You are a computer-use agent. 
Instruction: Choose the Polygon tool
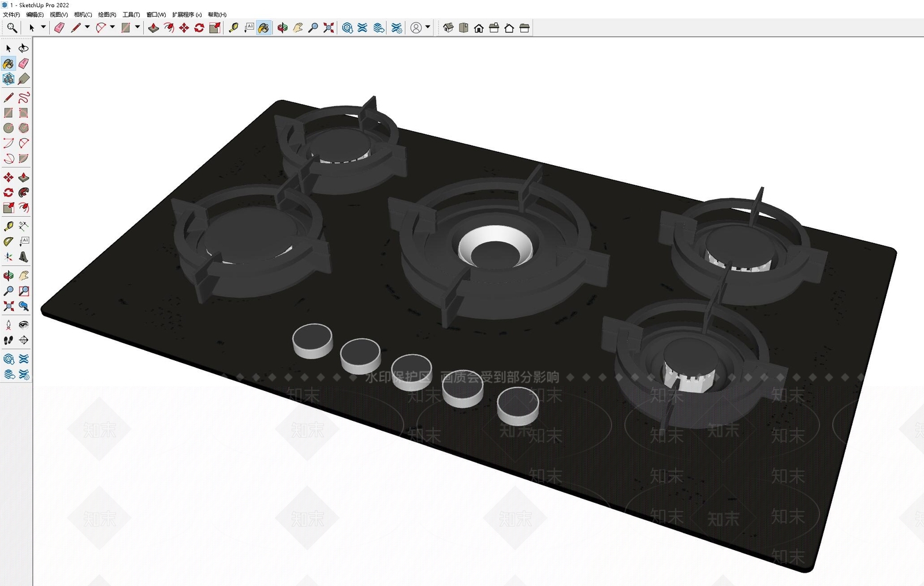[24, 128]
